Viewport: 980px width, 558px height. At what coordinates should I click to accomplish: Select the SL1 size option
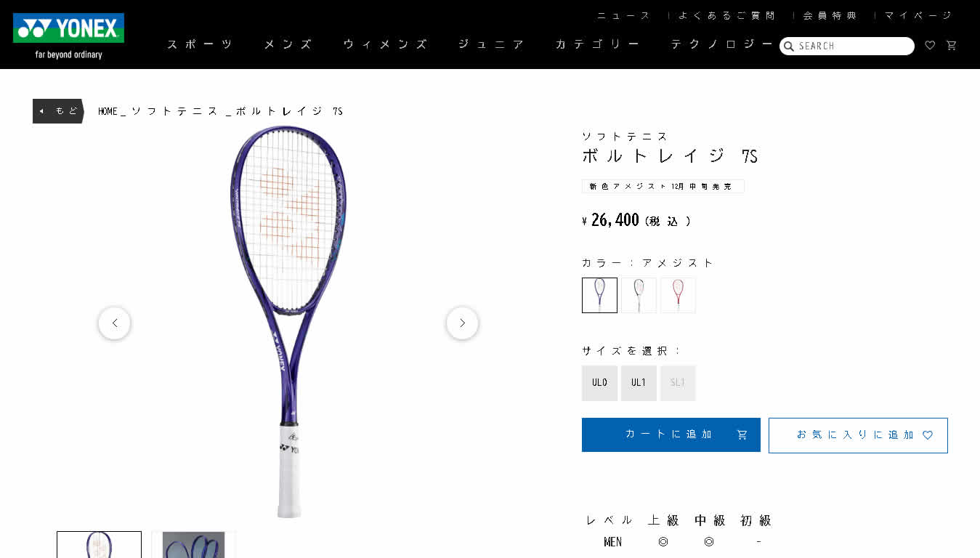point(678,383)
